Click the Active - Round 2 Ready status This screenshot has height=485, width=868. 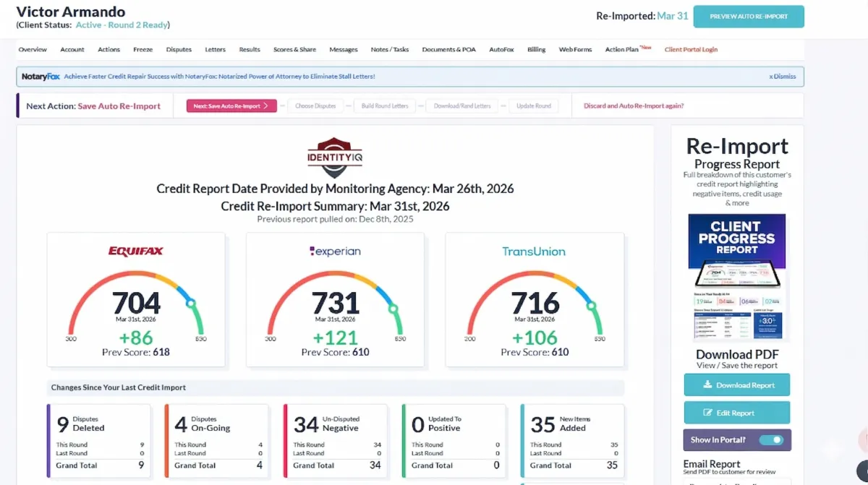(x=122, y=25)
